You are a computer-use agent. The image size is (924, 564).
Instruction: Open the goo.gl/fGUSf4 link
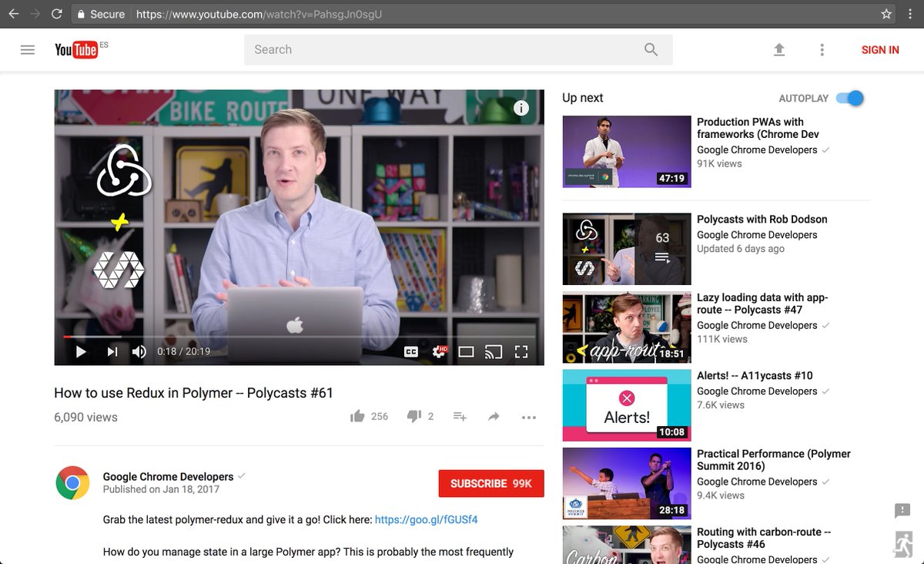426,519
